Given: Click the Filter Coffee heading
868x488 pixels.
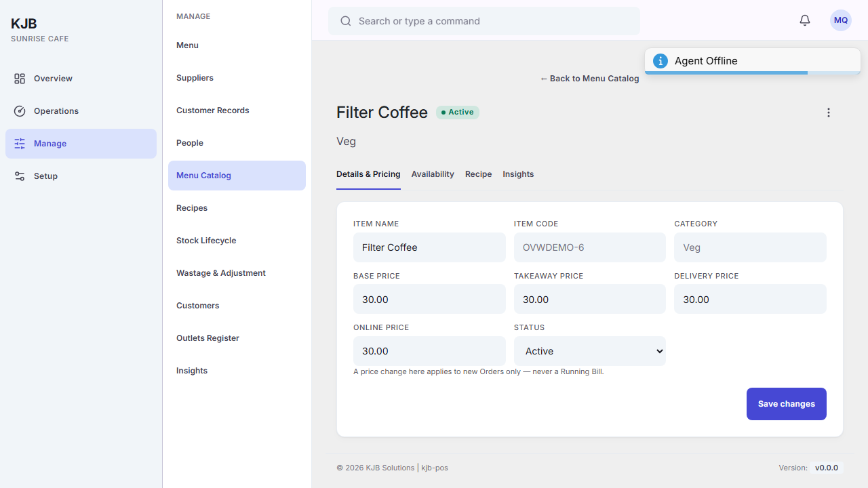Looking at the screenshot, I should [x=382, y=113].
